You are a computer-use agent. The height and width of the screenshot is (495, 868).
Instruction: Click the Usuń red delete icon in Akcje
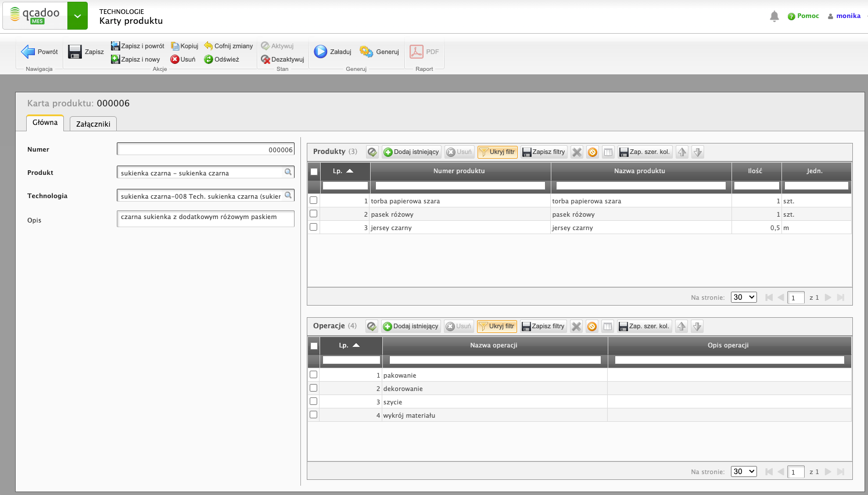click(x=175, y=59)
